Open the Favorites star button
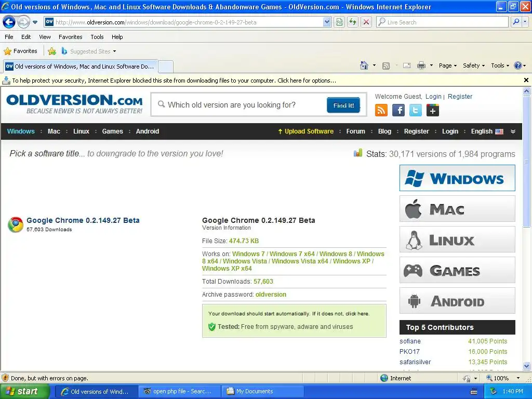The width and height of the screenshot is (532, 399). 20,51
